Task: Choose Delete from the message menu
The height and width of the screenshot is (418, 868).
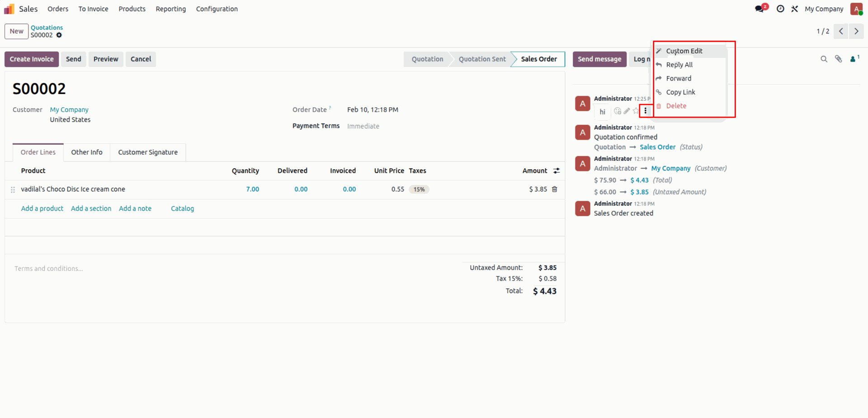Action: point(690,106)
